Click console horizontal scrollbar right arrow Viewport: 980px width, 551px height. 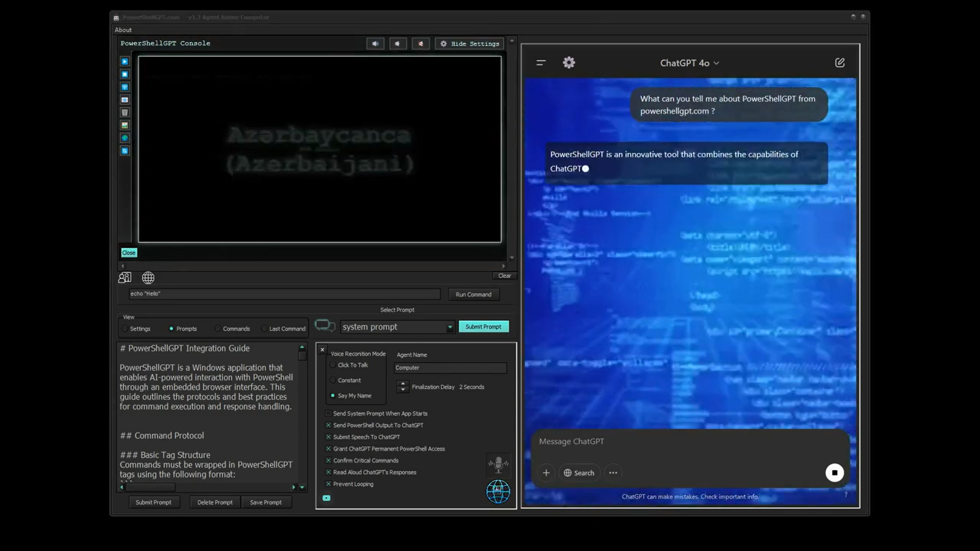pos(504,266)
